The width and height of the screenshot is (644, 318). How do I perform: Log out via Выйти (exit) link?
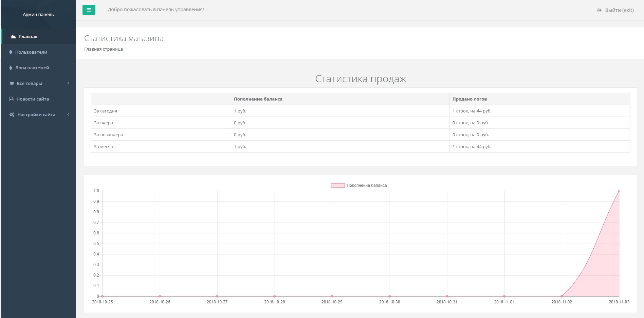619,10
